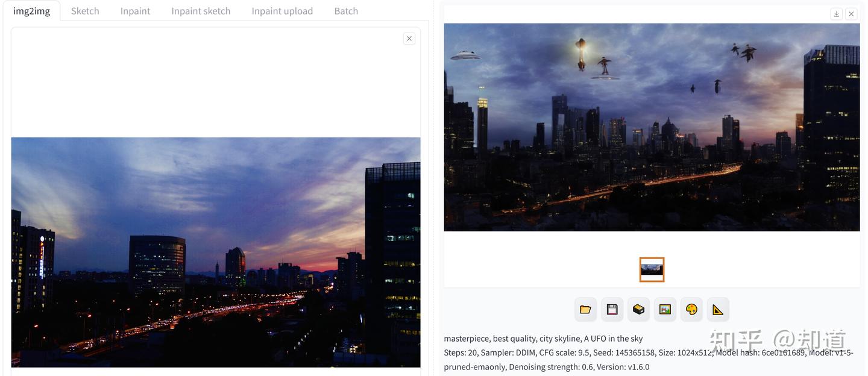Screen dimensions: 868x376
Task: Download the generated image via arrow icon
Action: point(836,14)
